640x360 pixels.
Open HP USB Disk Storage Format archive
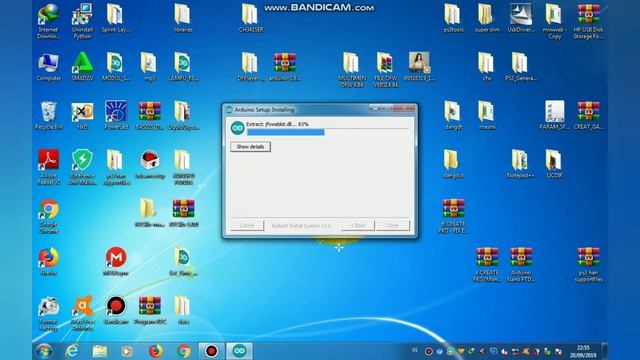point(588,21)
